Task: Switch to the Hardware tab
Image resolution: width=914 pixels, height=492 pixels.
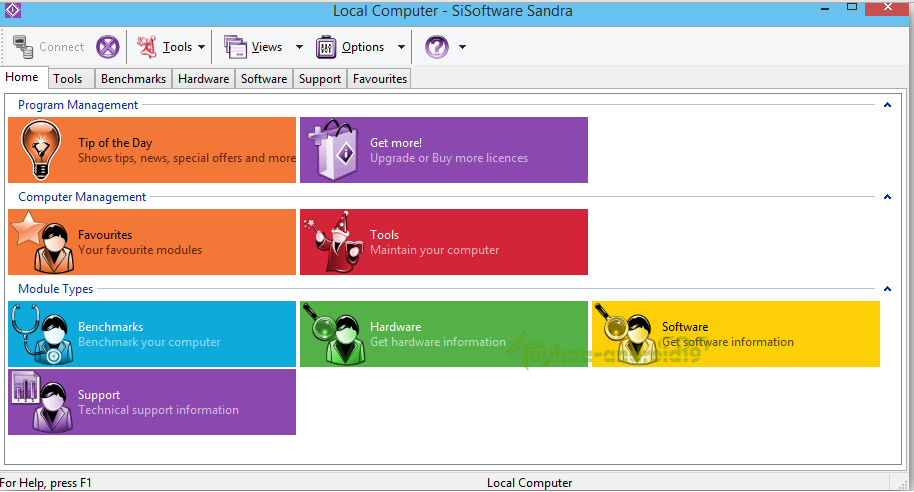Action: coord(203,79)
